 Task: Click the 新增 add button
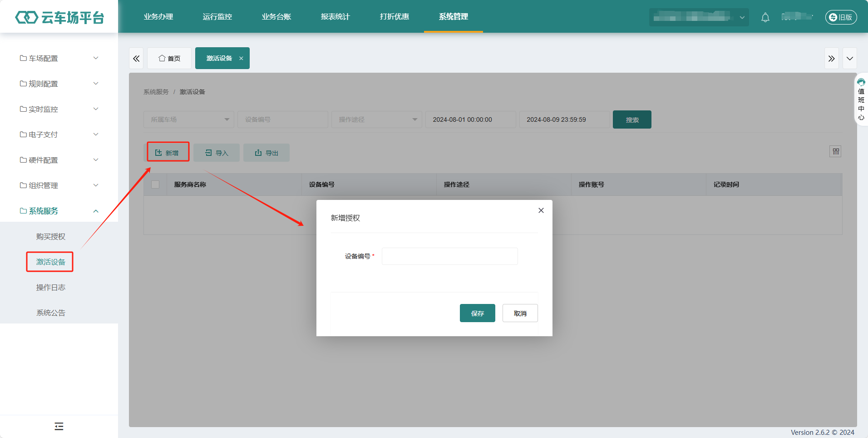point(167,153)
